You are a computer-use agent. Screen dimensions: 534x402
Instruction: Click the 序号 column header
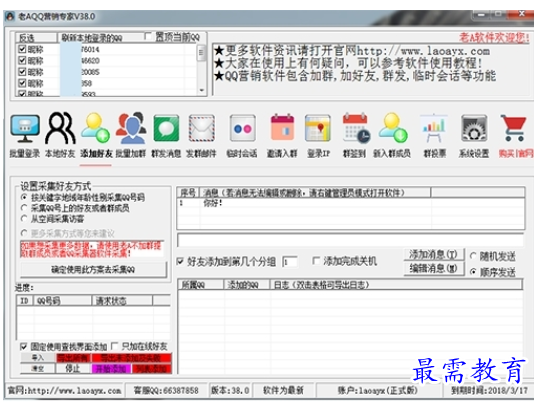[188, 193]
